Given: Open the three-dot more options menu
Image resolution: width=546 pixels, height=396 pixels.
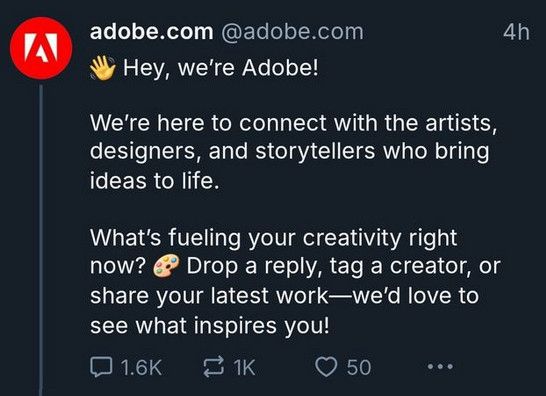Looking at the screenshot, I should (440, 366).
